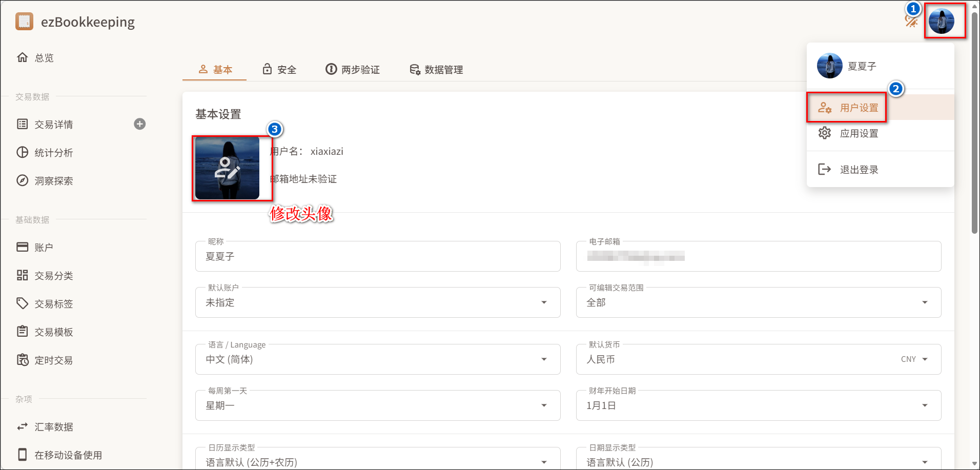Open 交易模板 in the sidebar
This screenshot has width=980, height=470.
(x=53, y=332)
